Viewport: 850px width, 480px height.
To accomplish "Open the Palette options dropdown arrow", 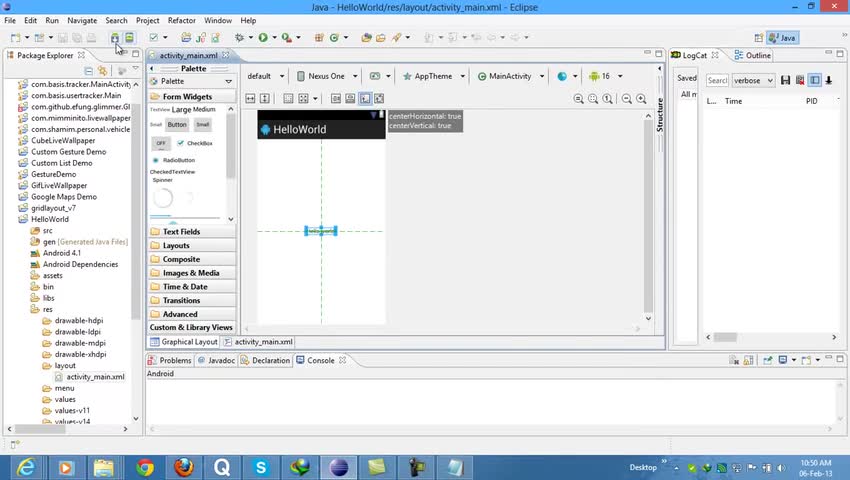I will pyautogui.click(x=229, y=81).
